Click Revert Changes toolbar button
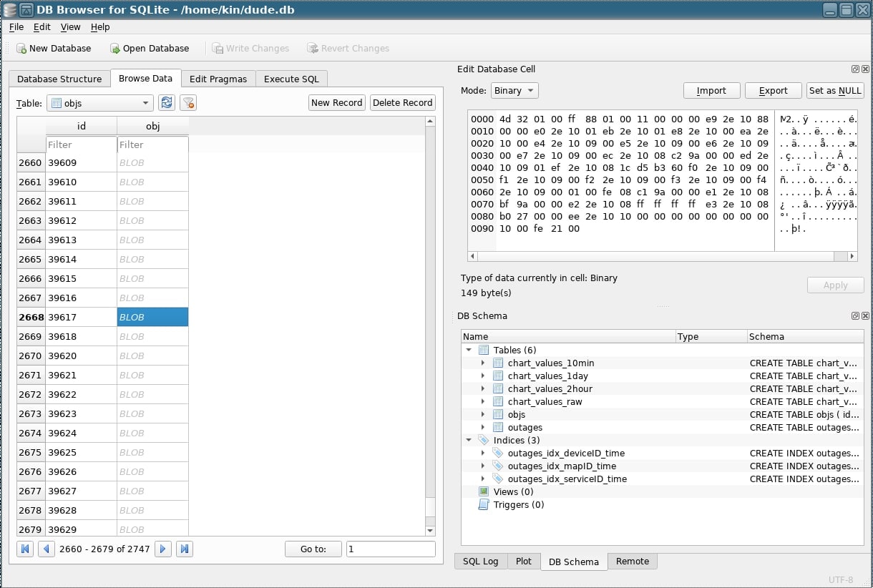Screen dimensions: 873x588 [348, 49]
